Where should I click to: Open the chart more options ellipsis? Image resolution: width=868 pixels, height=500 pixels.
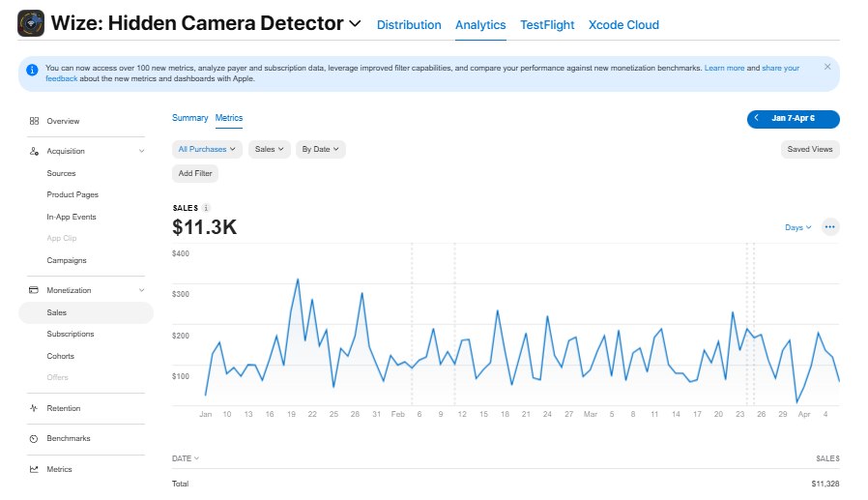coord(829,227)
